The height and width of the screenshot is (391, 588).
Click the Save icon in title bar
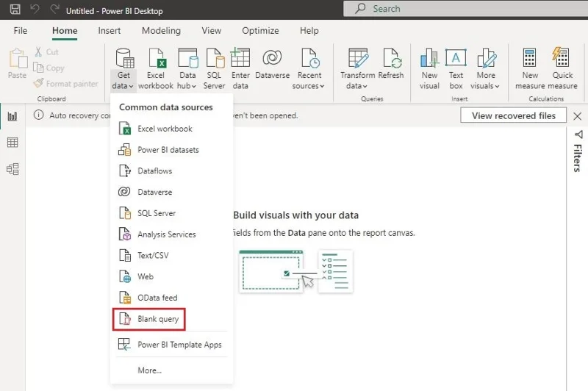click(x=15, y=9)
